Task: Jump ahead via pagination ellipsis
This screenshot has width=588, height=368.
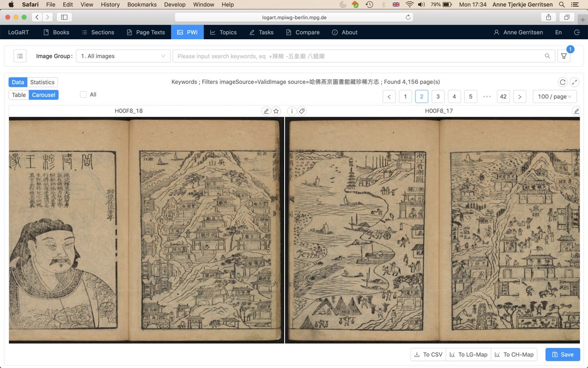Action: pos(487,97)
